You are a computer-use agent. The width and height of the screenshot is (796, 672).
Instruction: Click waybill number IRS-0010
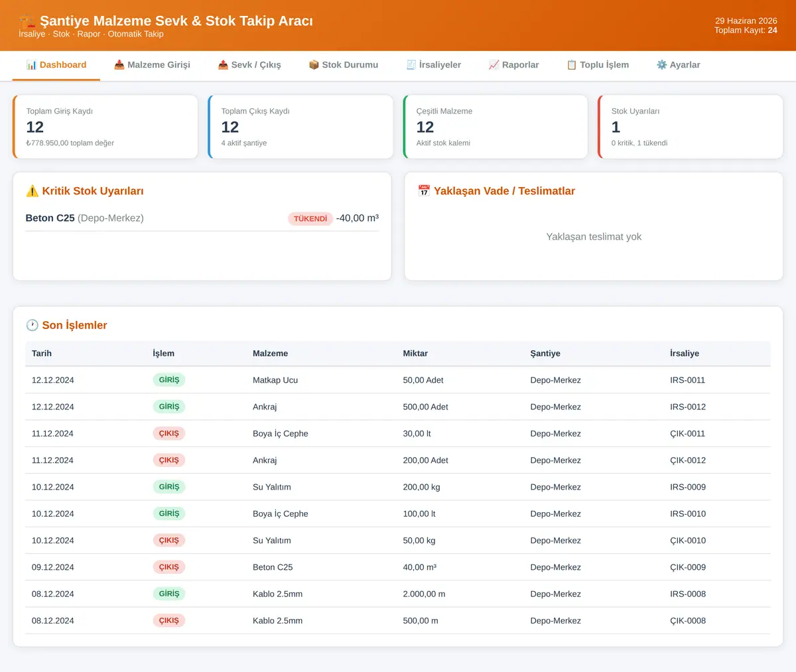point(688,513)
